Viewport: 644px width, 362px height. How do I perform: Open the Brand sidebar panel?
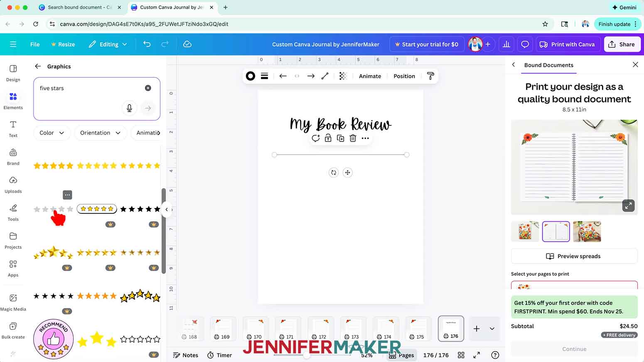pos(13,157)
